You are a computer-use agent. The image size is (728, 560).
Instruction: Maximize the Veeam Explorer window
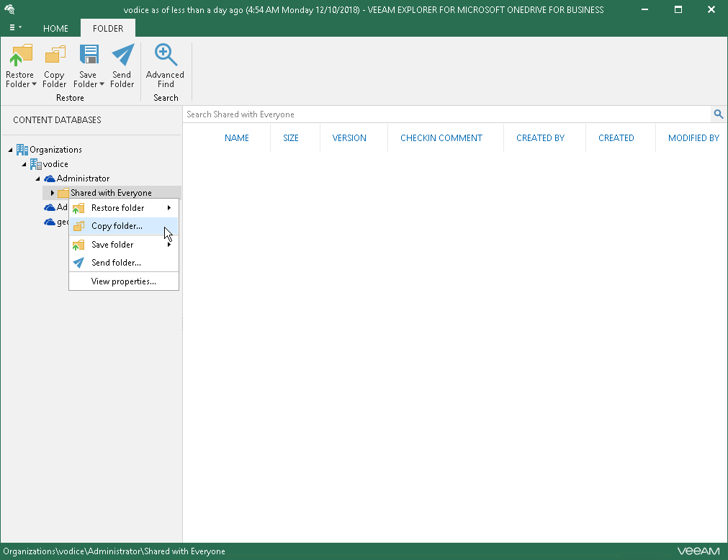click(x=678, y=9)
